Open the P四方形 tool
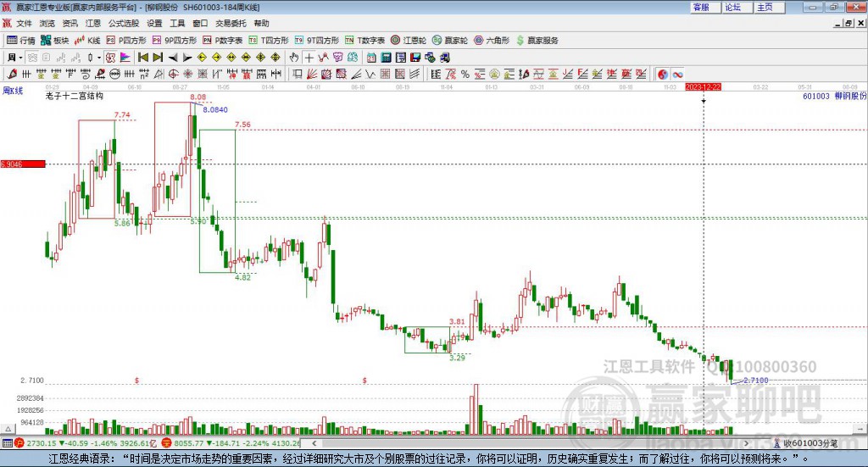The width and height of the screenshot is (868, 467). click(x=126, y=41)
